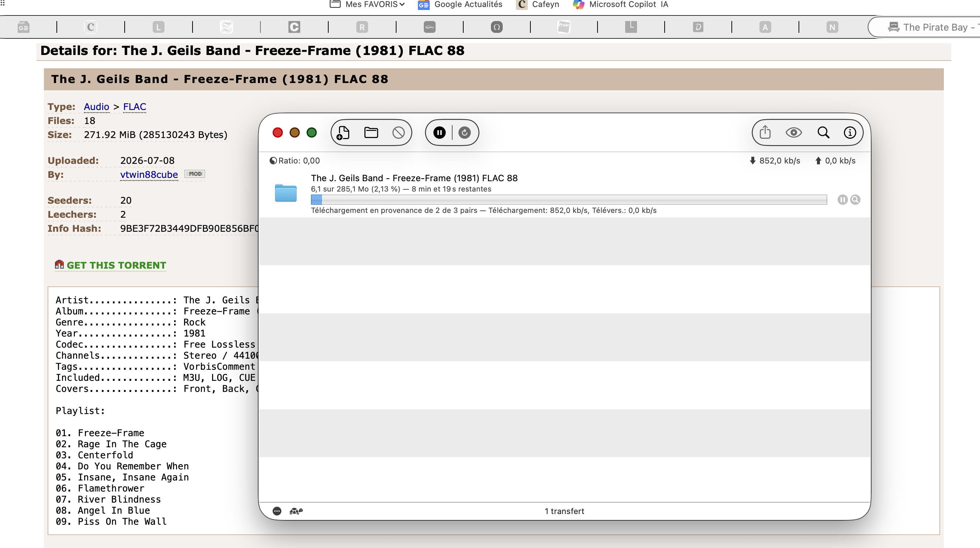Click the MOD badge next to uploader

coord(195,174)
